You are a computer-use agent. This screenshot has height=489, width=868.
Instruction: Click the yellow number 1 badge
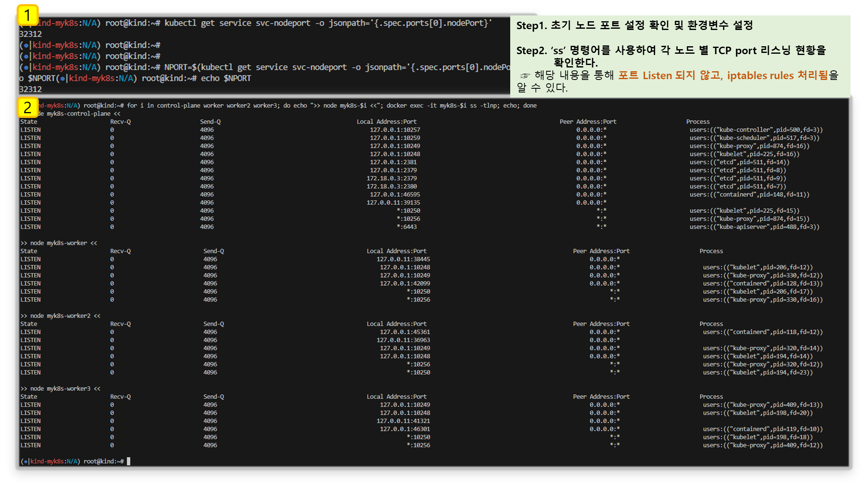[27, 15]
